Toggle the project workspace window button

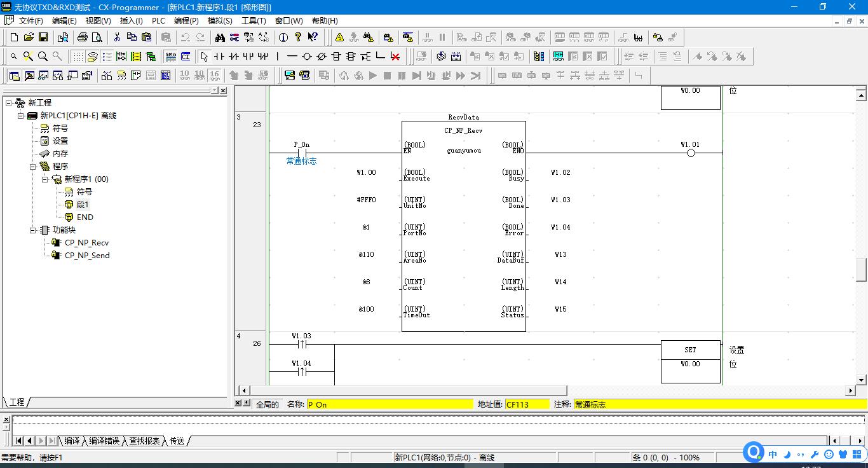(x=14, y=76)
